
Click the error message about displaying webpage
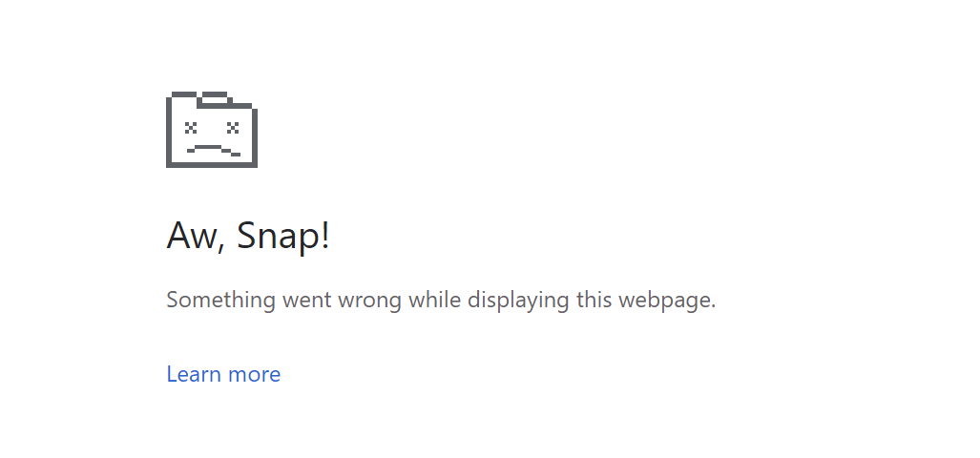[441, 300]
